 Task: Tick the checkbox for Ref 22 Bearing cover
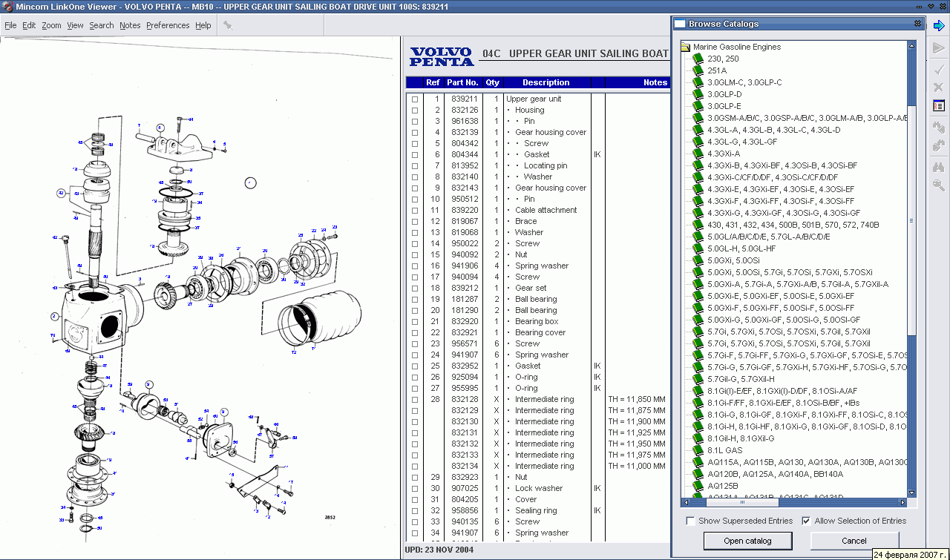[415, 332]
